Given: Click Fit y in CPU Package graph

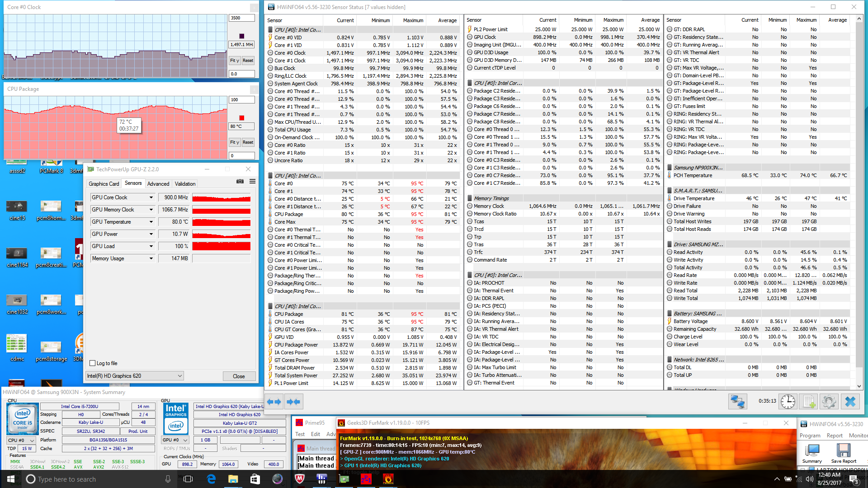Looking at the screenshot, I should (x=234, y=142).
